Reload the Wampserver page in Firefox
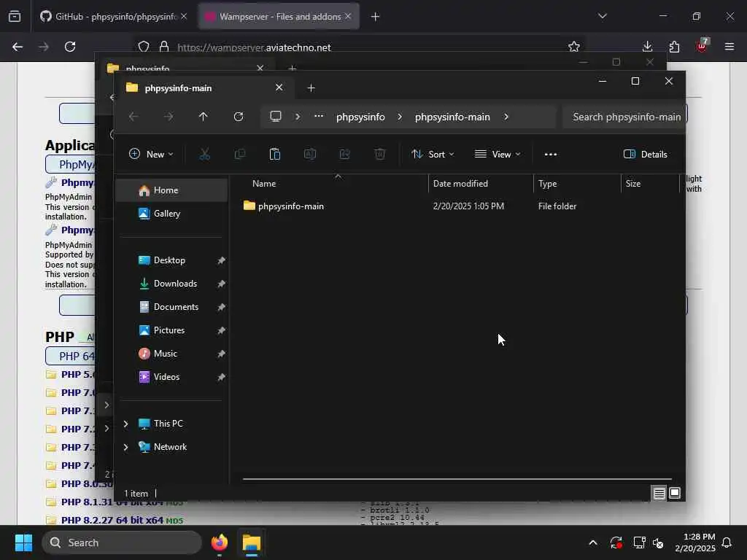This screenshot has width=747, height=560. tap(70, 47)
